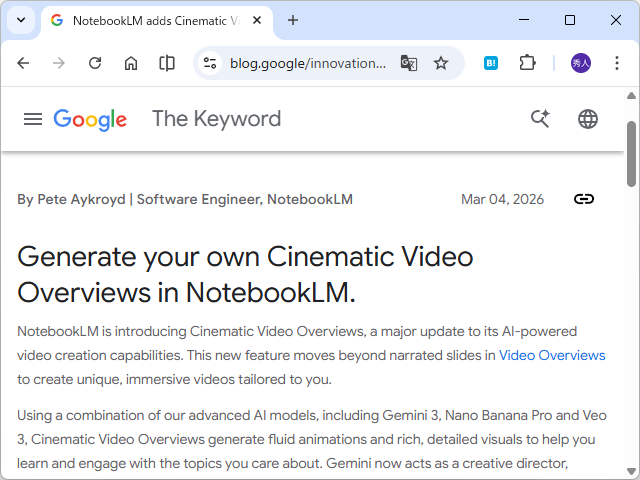Copy article link using chain icon

coord(584,199)
